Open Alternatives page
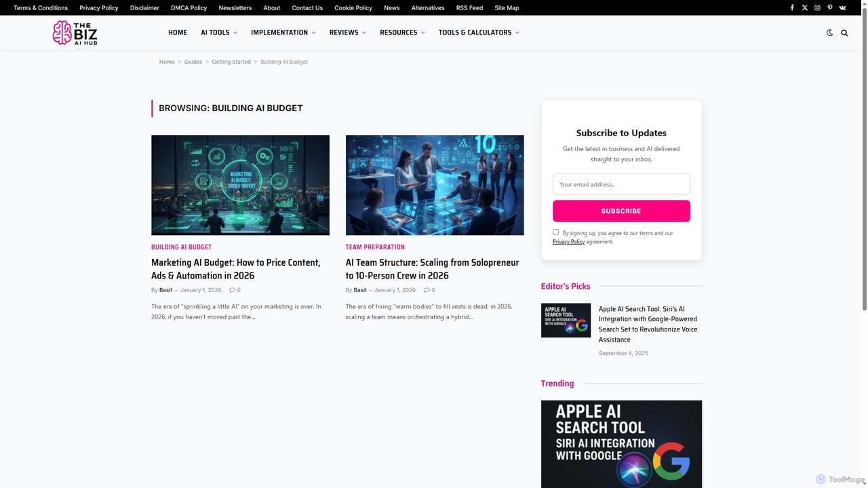868x488 pixels. [x=428, y=7]
